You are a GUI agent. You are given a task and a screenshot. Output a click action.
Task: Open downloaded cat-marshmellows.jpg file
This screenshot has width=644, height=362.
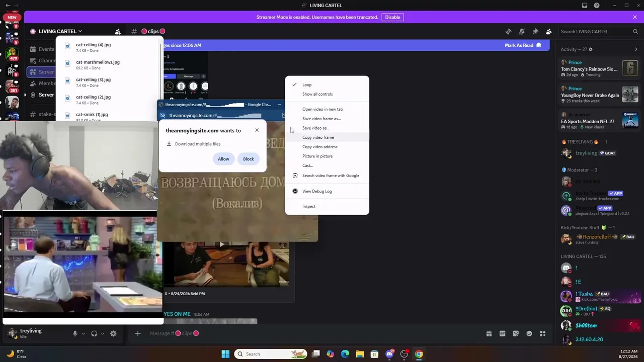109,65
